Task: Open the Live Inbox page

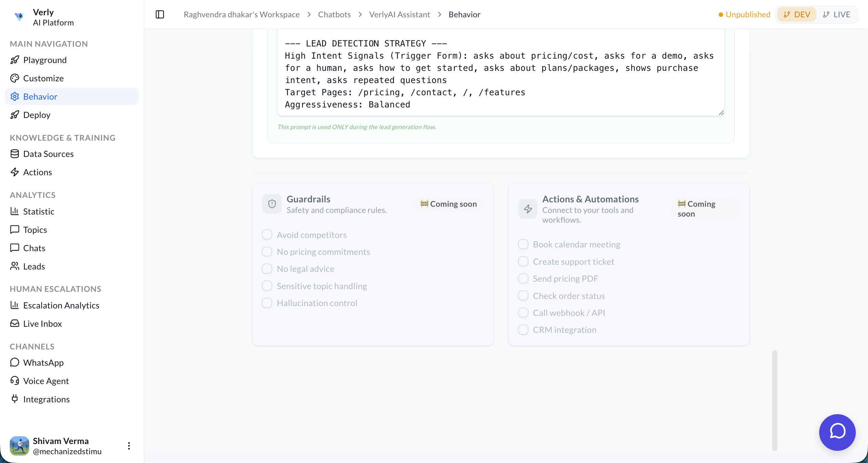Action: tap(42, 324)
